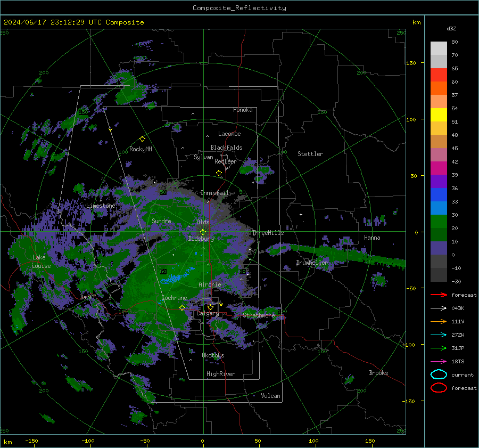Click the white 04DK arrow icon
Image resolution: width=479 pixels, height=448 pixels.
tap(439, 308)
